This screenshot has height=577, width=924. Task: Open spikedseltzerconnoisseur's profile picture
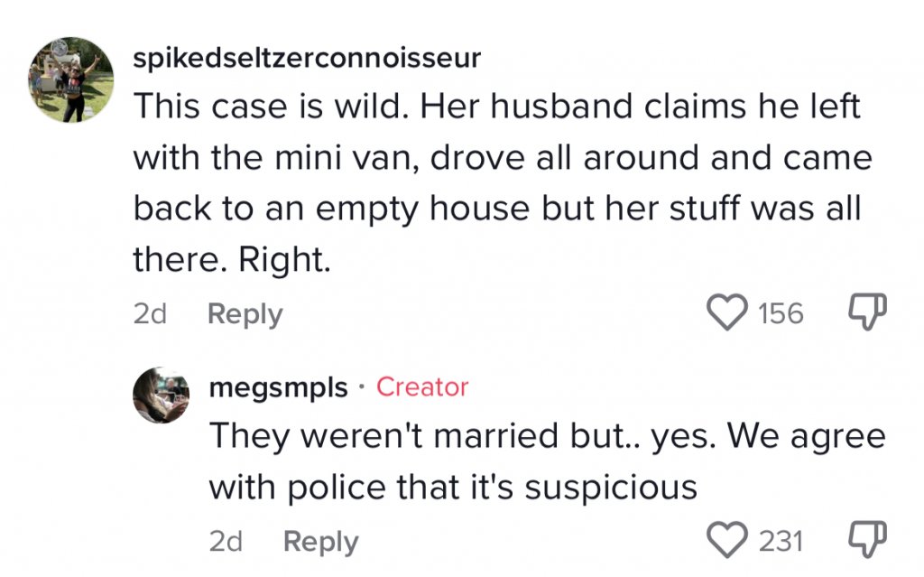[x=71, y=79]
